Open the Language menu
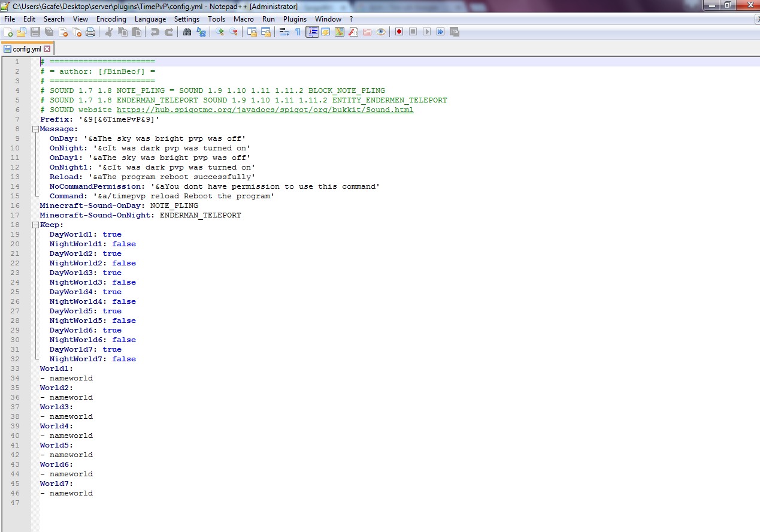The image size is (760, 532). pos(150,19)
